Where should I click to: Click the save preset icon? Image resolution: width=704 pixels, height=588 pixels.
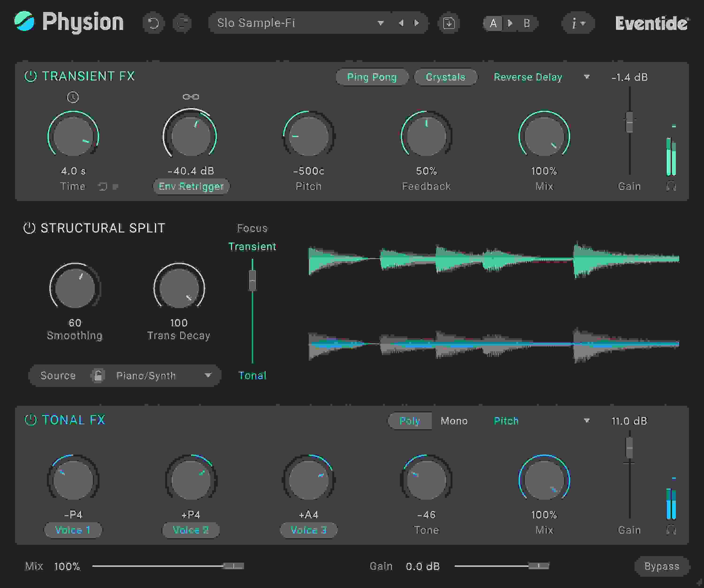(449, 23)
